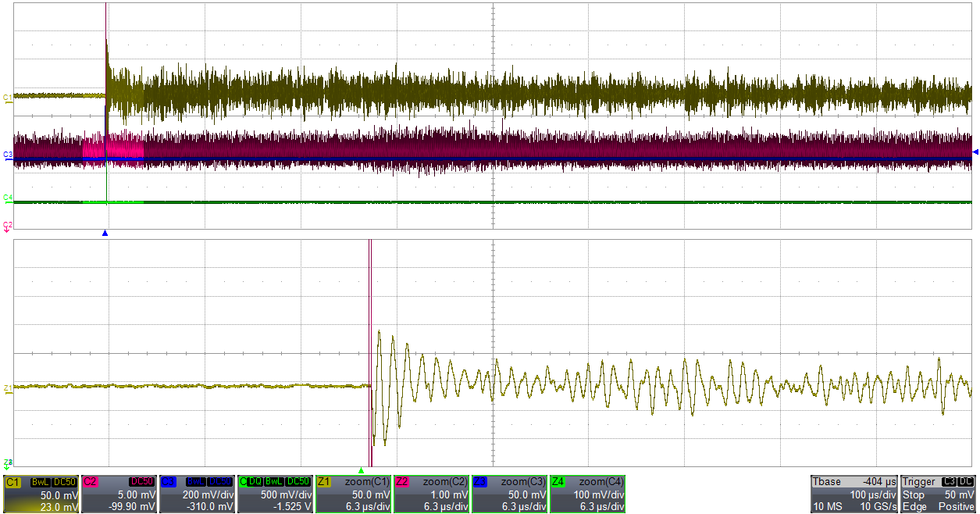
Task: Open the Z3 zoom(C3) descriptor box
Action: 510,494
